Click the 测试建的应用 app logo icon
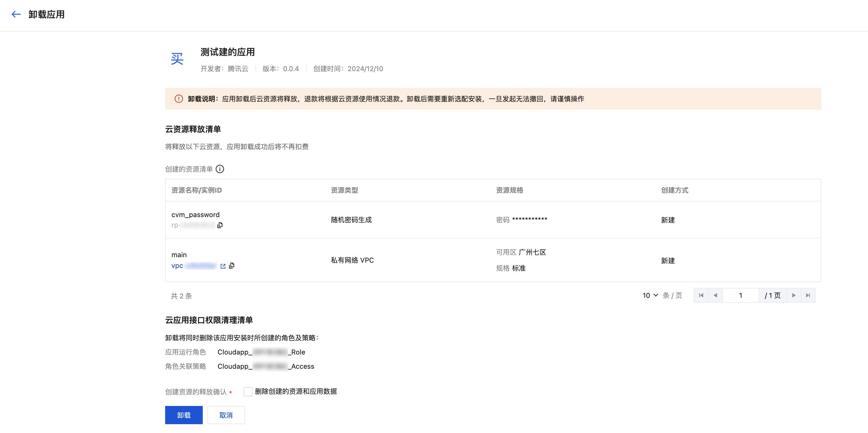The image size is (868, 433). tap(177, 59)
